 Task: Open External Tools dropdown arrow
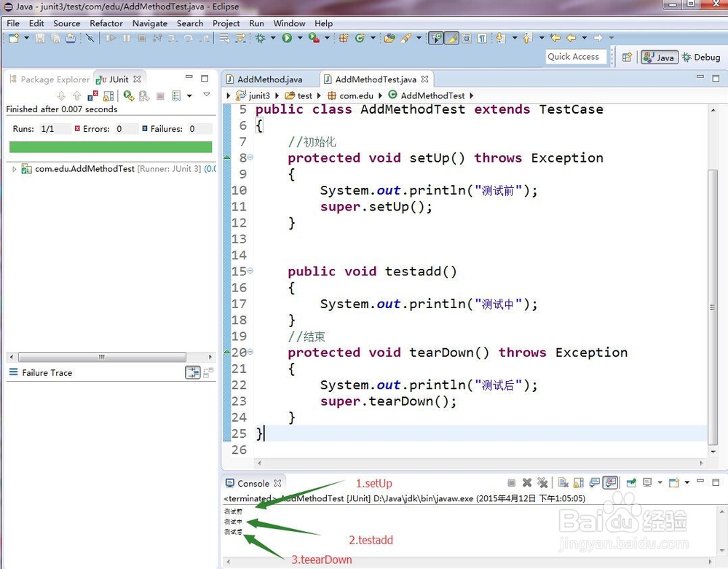pos(327,38)
